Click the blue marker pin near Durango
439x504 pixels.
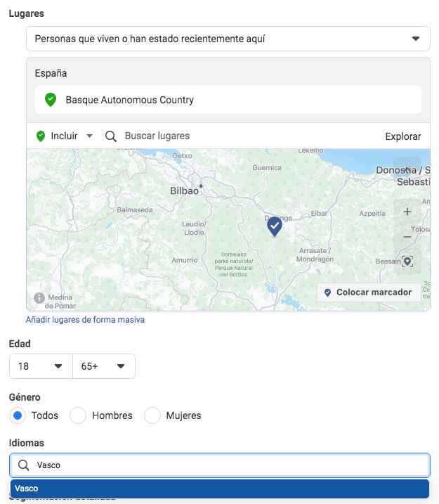click(275, 226)
